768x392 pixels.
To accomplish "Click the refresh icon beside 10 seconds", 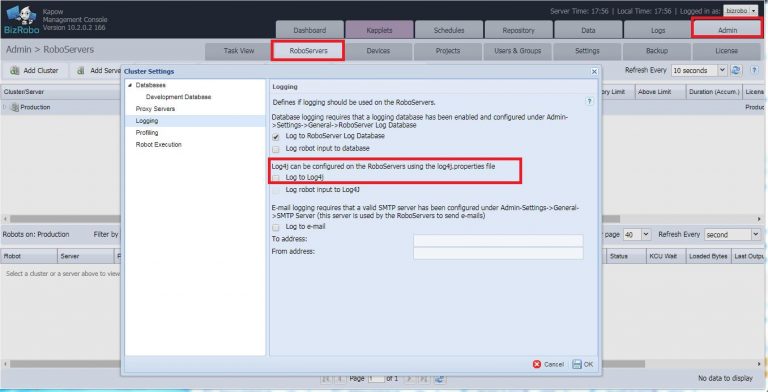I will 736,70.
